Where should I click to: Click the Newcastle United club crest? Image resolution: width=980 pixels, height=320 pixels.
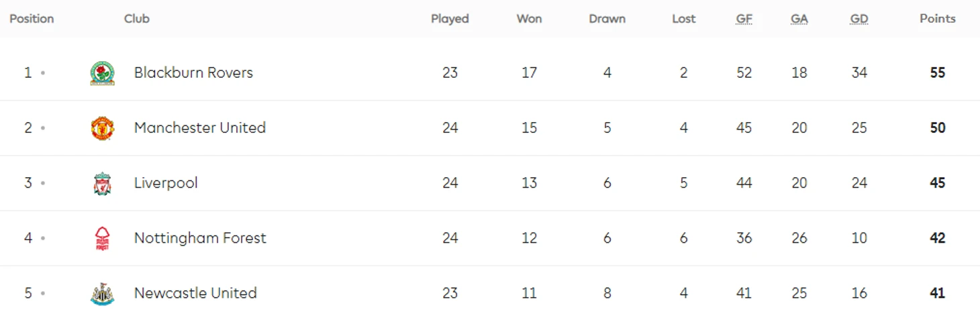[103, 294]
